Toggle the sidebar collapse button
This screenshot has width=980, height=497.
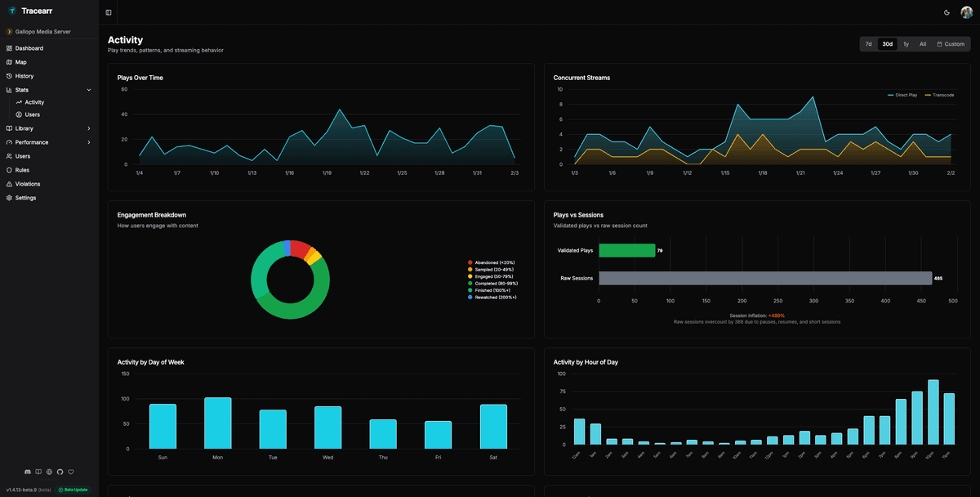pyautogui.click(x=107, y=12)
